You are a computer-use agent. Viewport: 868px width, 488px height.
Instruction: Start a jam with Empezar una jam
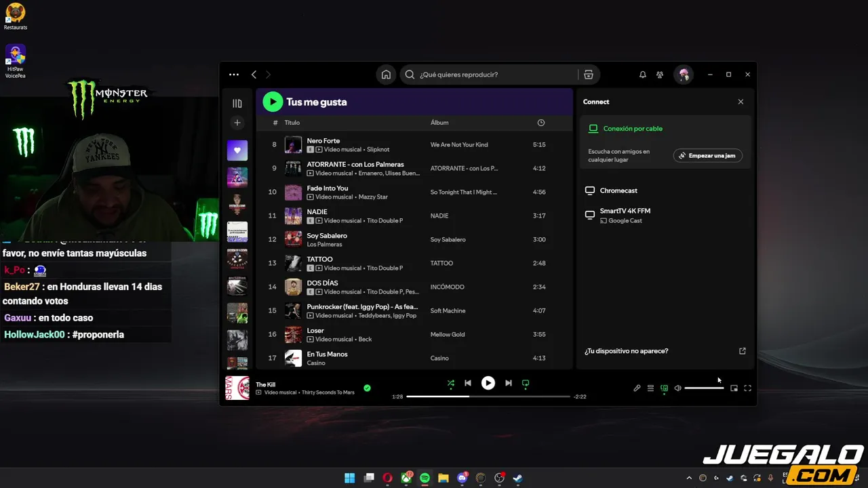707,156
